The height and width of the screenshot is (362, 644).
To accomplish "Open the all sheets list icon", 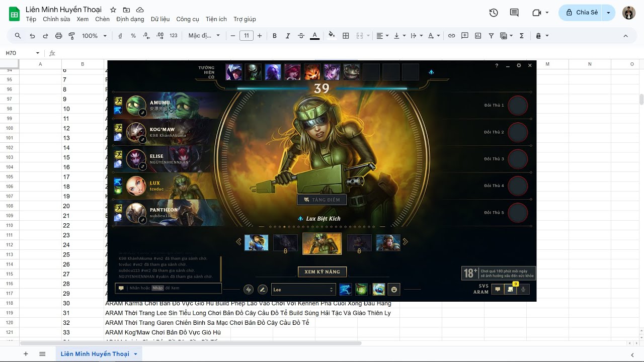I will [x=42, y=354].
